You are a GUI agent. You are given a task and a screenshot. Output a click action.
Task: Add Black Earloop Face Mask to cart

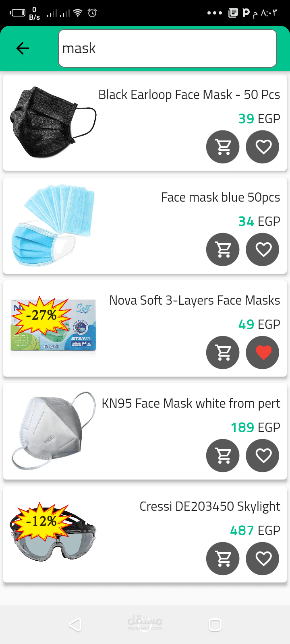tap(223, 147)
